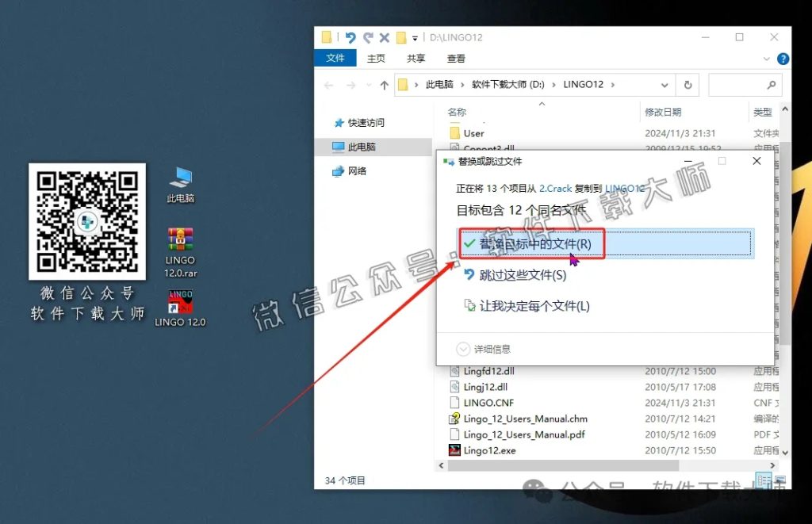
Task: Open the address bar breadcrumb dropdown
Action: point(665,84)
